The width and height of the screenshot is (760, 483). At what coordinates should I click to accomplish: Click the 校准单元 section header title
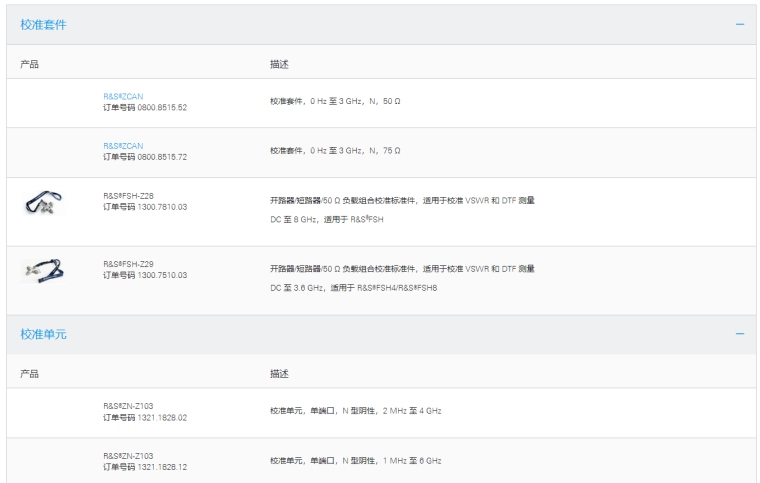pyautogui.click(x=44, y=334)
